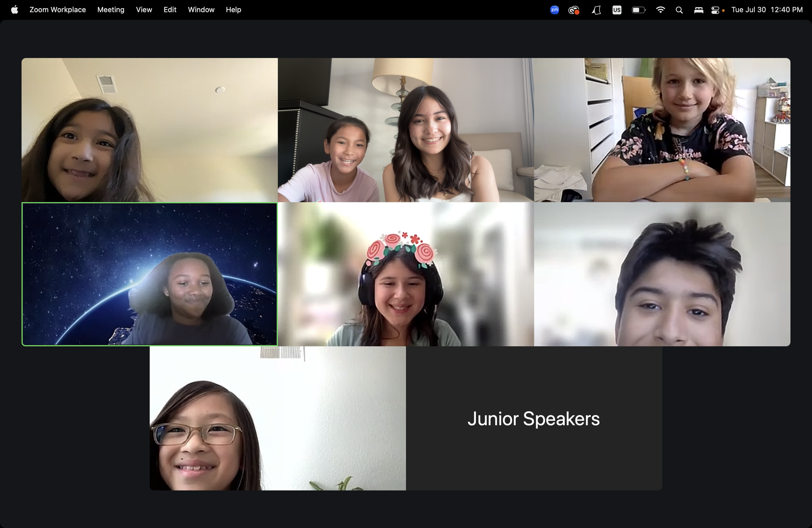Select the video tile with two girls

(406, 130)
